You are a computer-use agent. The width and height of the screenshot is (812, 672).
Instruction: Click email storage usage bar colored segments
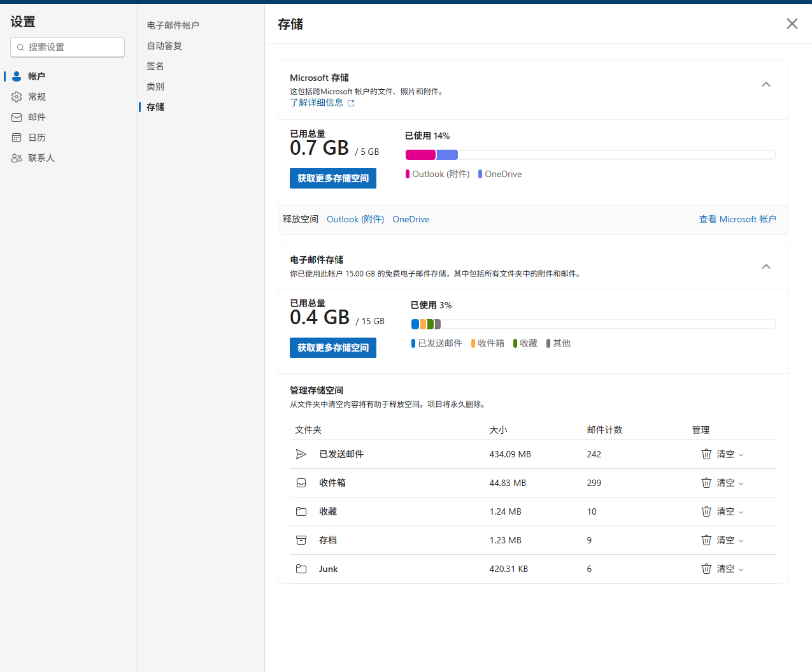coord(426,324)
